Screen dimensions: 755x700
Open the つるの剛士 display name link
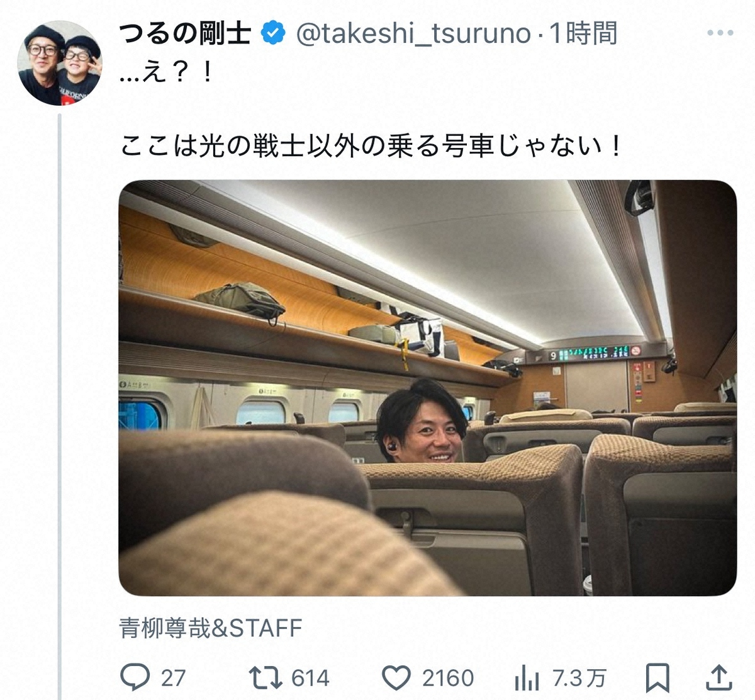pos(185,33)
